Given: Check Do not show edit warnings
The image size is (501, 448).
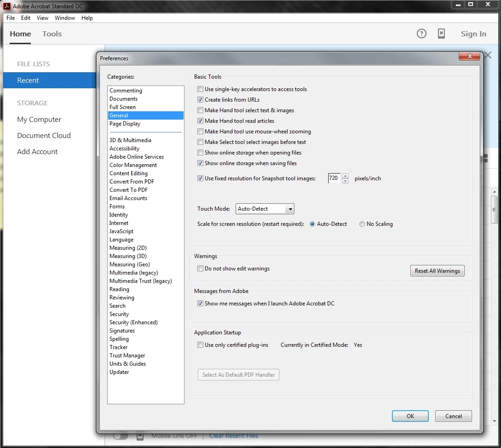Looking at the screenshot, I should (x=200, y=269).
